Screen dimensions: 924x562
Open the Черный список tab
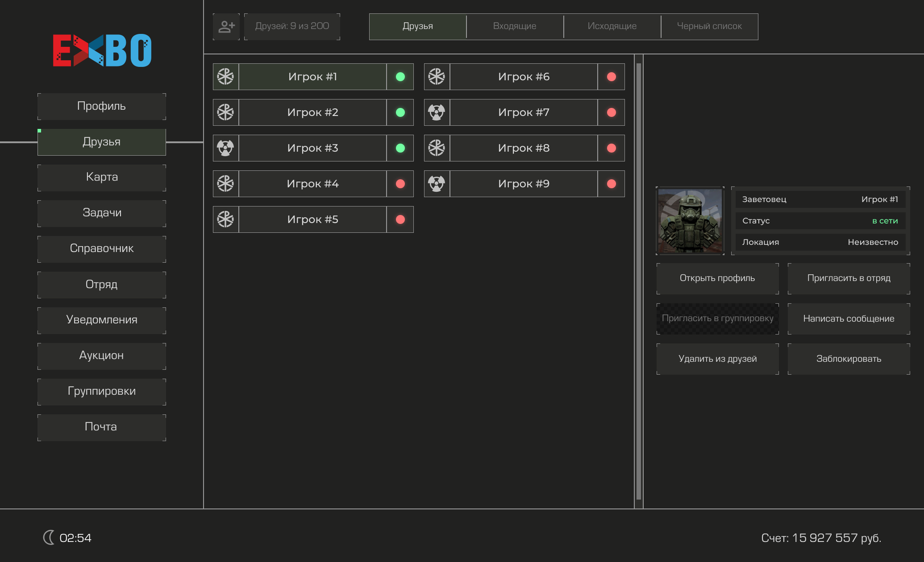click(709, 26)
